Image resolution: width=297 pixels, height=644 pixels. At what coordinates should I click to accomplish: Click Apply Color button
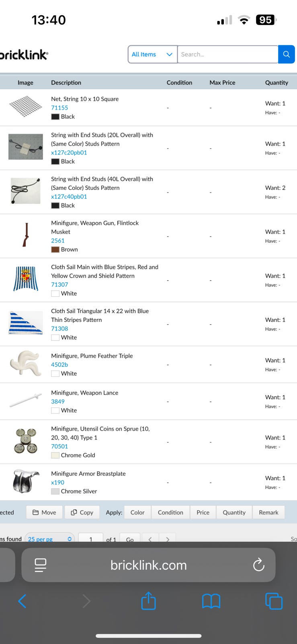(x=137, y=512)
